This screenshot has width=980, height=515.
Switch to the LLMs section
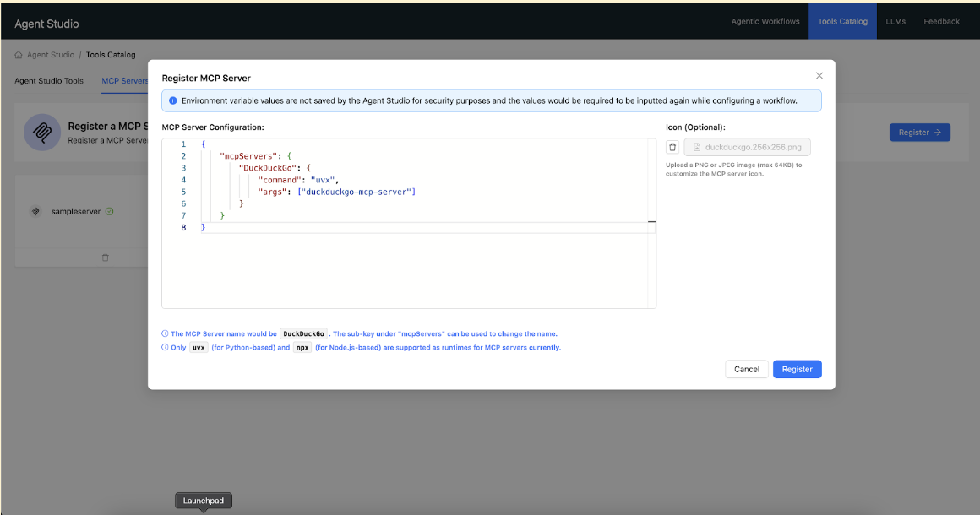tap(895, 22)
